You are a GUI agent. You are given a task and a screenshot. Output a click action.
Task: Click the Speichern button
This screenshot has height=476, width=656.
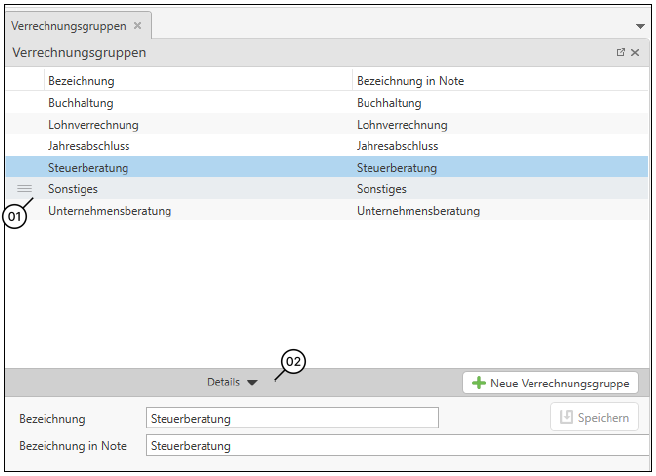593,418
